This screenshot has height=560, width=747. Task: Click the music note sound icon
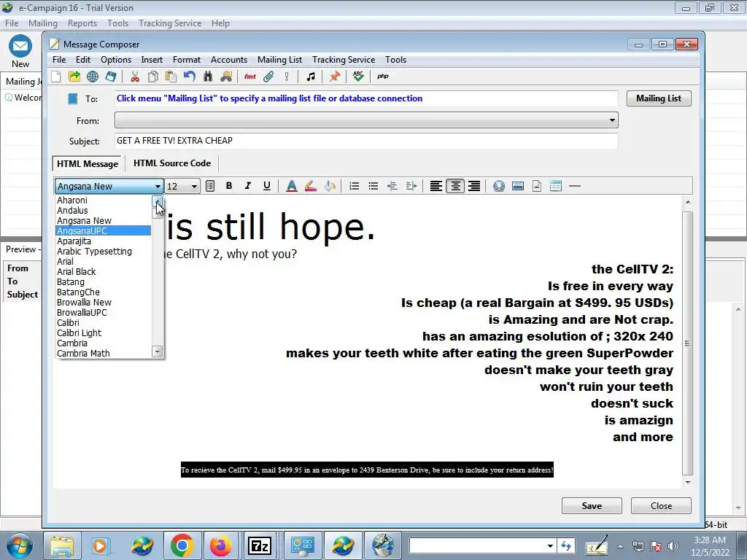pos(311,77)
